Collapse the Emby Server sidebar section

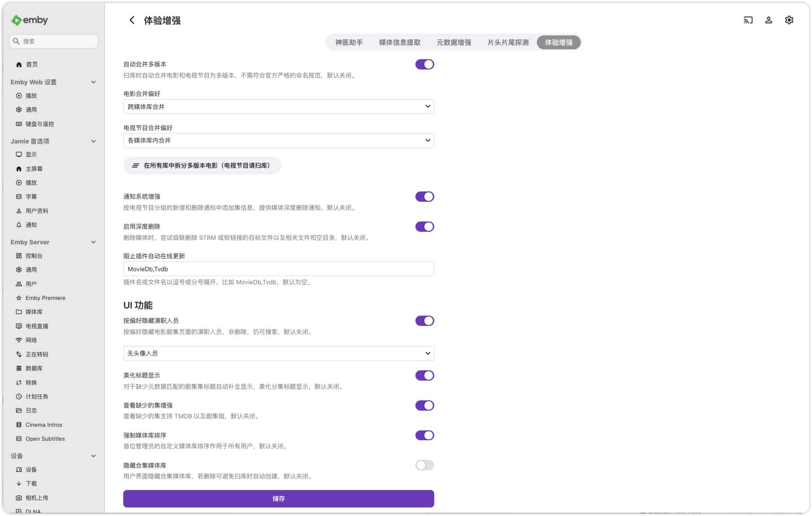[x=93, y=242]
